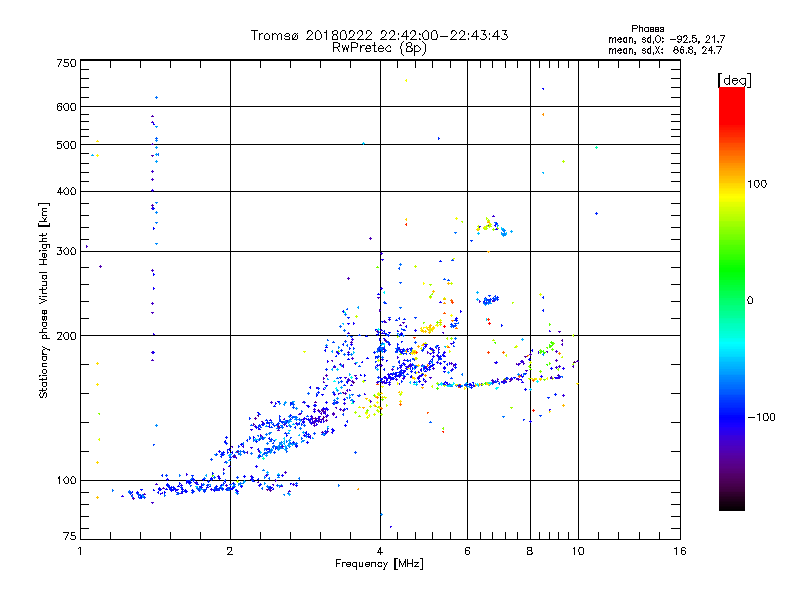
Task: Click the x-axis tick label '16'
Action: 680,551
